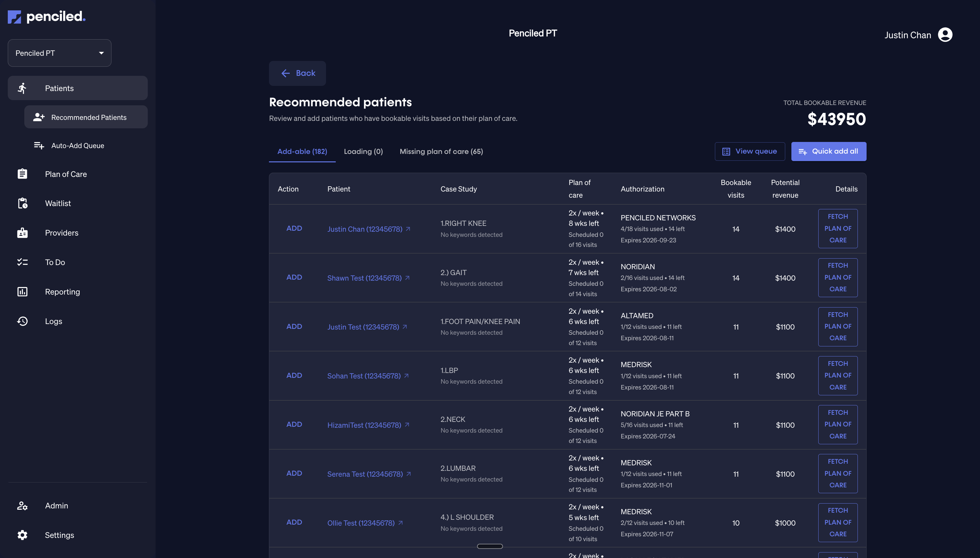Switch to Missing plan of care (65) tab
Screen dimensions: 980x558
441,152
